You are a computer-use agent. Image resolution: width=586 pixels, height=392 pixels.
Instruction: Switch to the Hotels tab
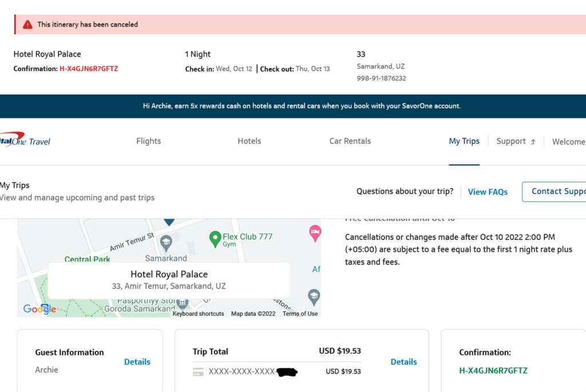click(250, 141)
